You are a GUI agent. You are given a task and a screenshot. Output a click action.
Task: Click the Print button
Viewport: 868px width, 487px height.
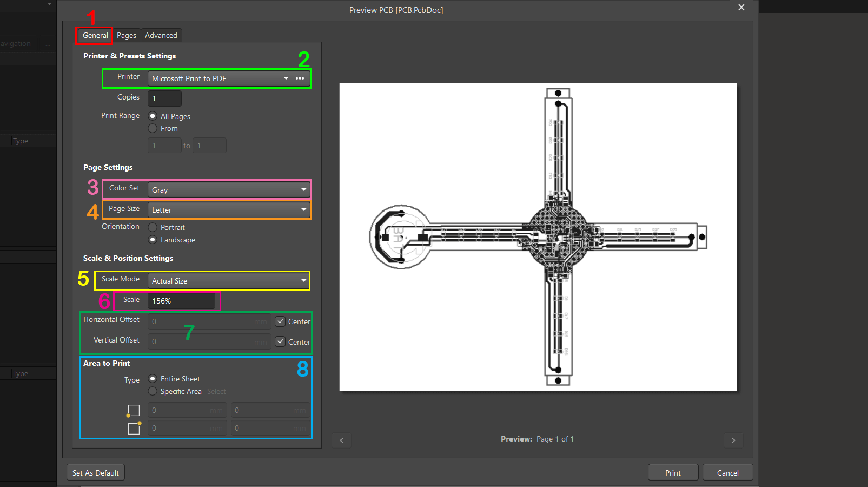(x=673, y=472)
